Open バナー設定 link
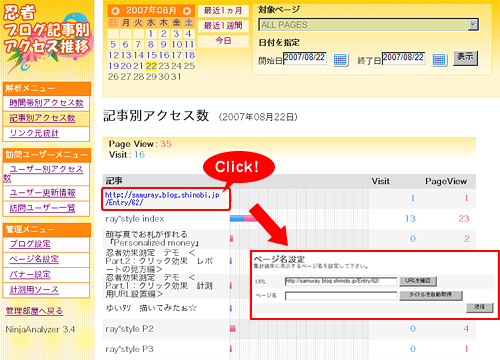 coord(30,275)
